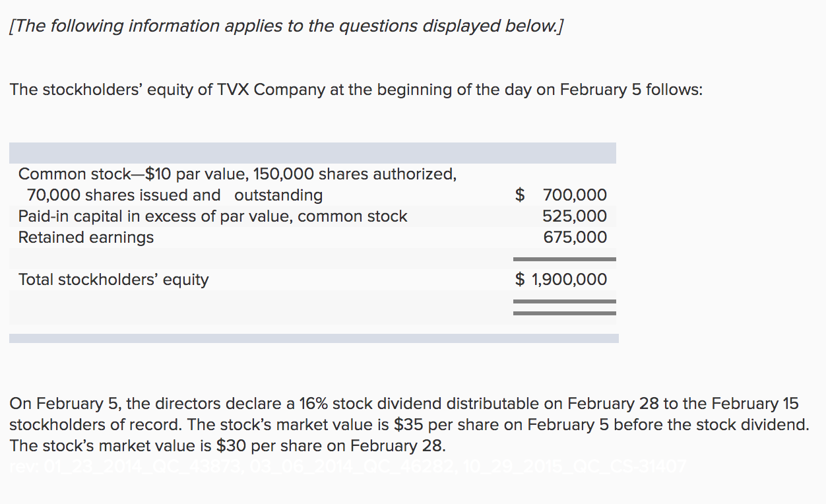Click the italic information header line
The image size is (826, 504).
click(x=287, y=26)
